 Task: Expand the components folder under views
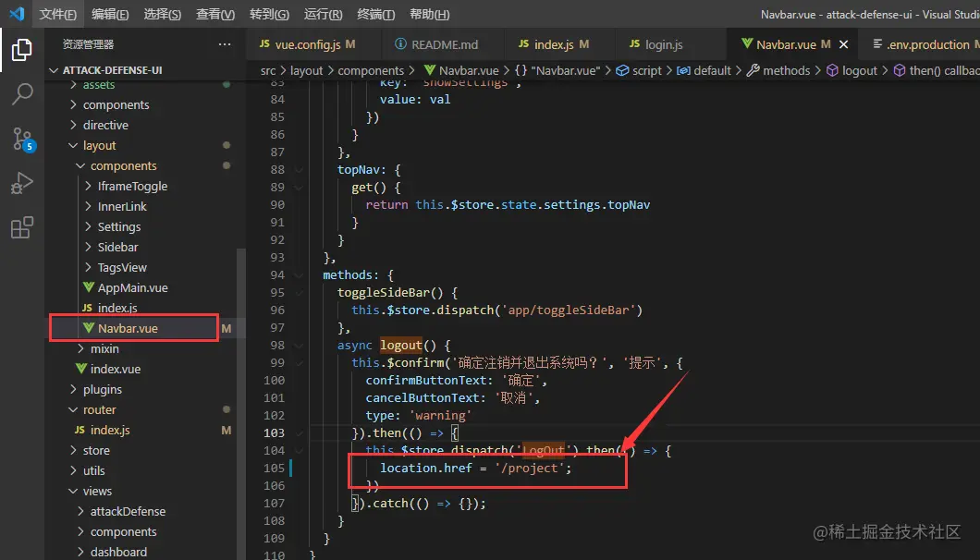pyautogui.click(x=123, y=532)
